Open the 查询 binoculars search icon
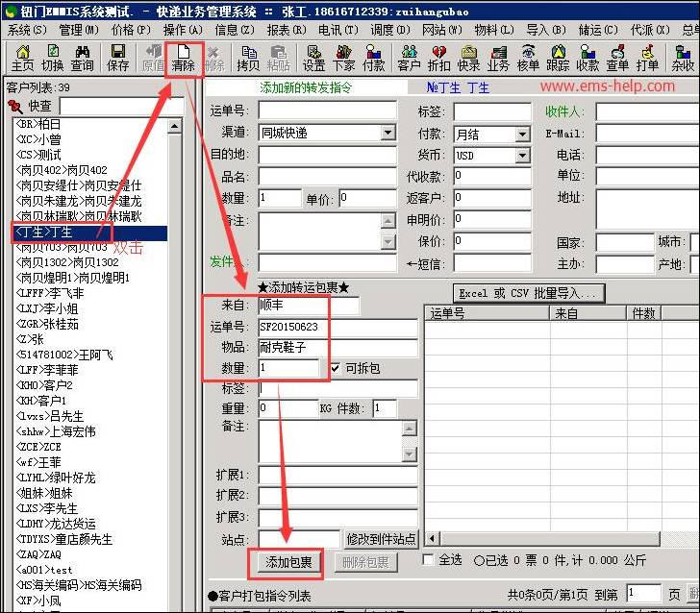 (x=83, y=59)
